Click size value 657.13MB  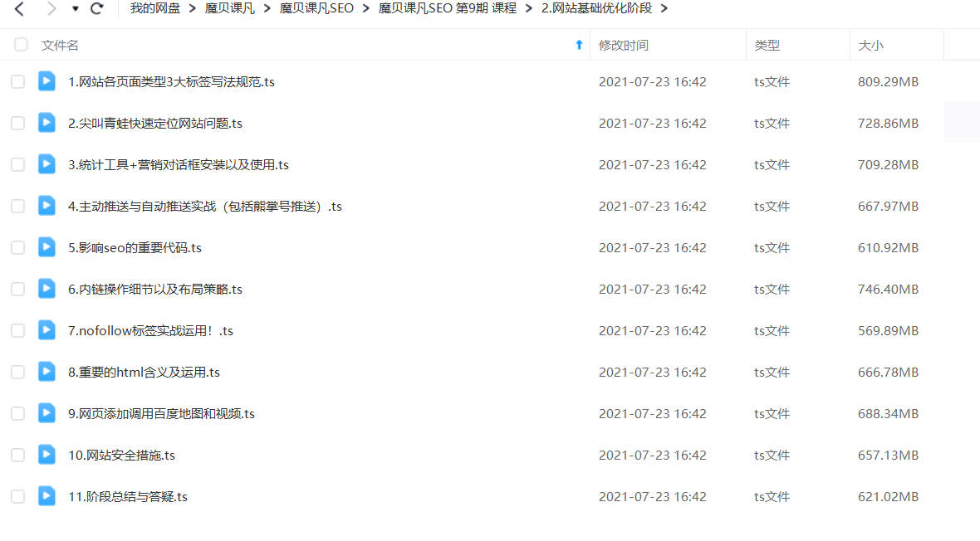(x=888, y=456)
